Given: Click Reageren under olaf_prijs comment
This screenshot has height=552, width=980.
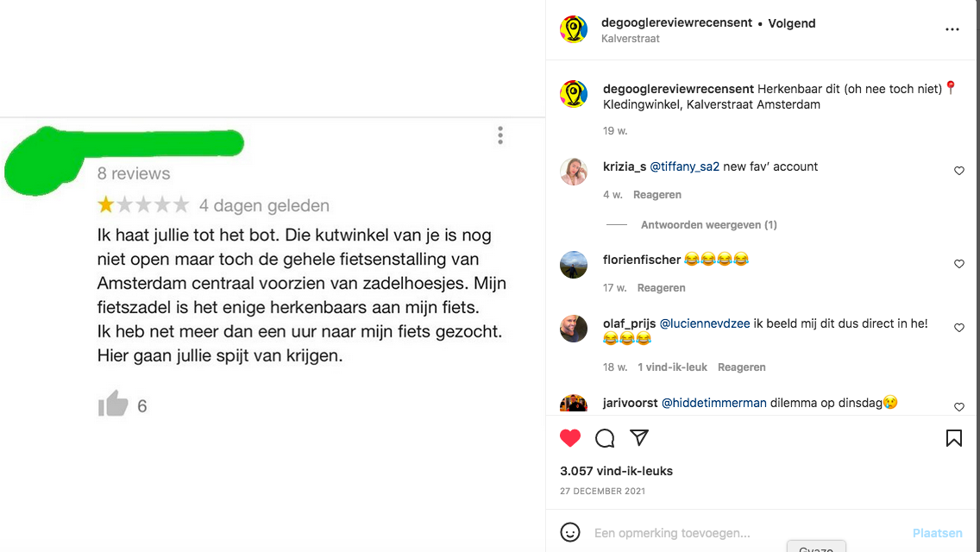Looking at the screenshot, I should (741, 367).
